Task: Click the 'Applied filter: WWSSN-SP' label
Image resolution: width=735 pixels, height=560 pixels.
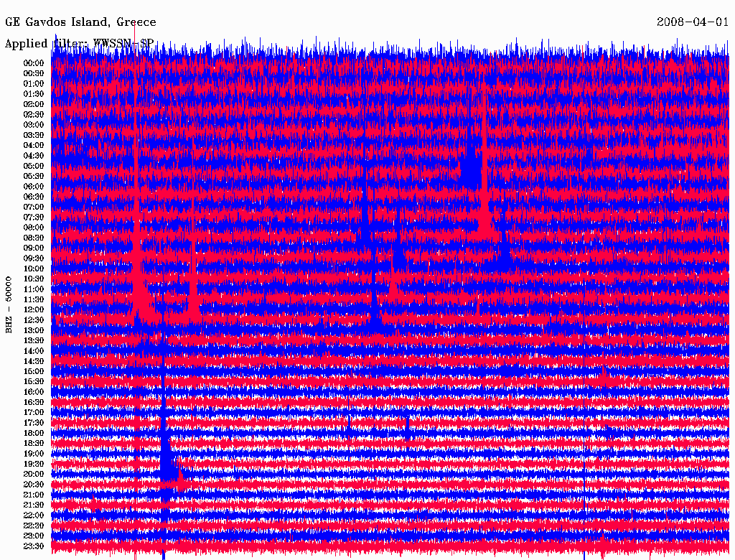Action: [x=79, y=44]
